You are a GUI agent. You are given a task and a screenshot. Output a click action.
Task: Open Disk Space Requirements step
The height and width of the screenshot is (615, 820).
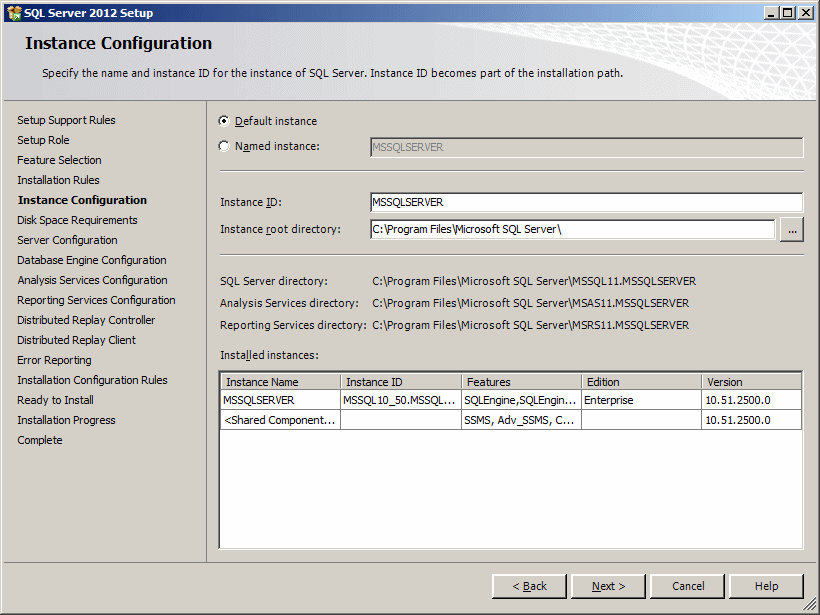[77, 220]
